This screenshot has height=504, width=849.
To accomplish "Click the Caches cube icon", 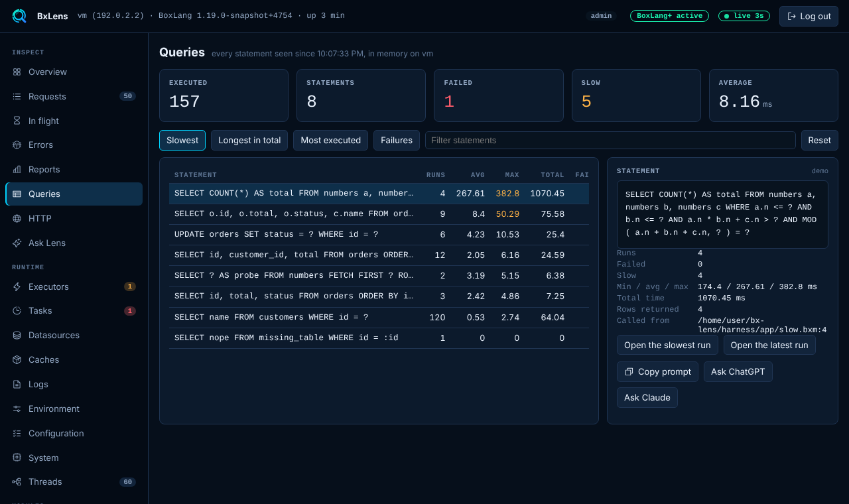I will [x=17, y=359].
